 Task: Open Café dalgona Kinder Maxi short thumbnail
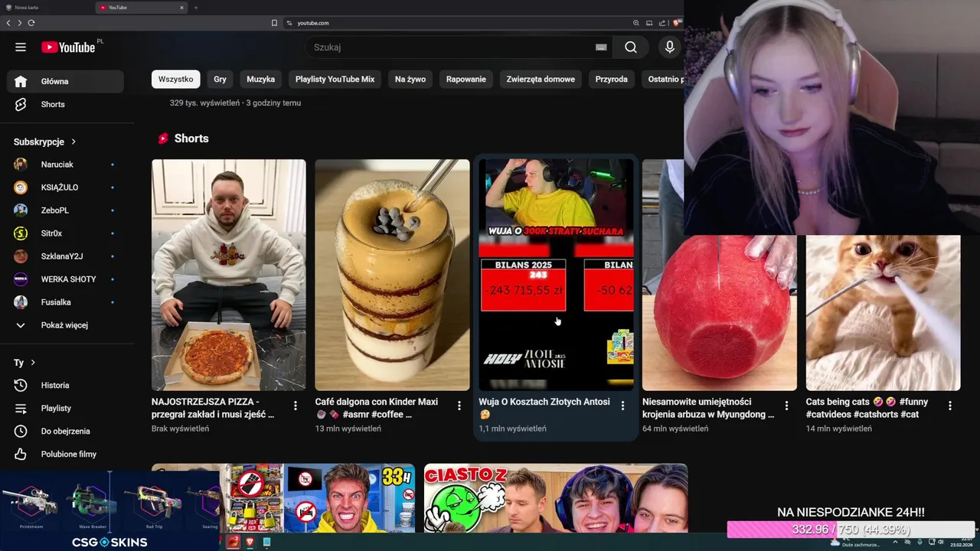(x=392, y=275)
